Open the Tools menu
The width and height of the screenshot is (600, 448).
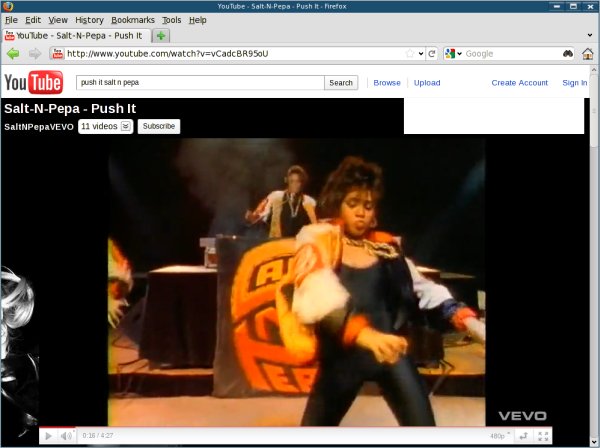click(171, 20)
